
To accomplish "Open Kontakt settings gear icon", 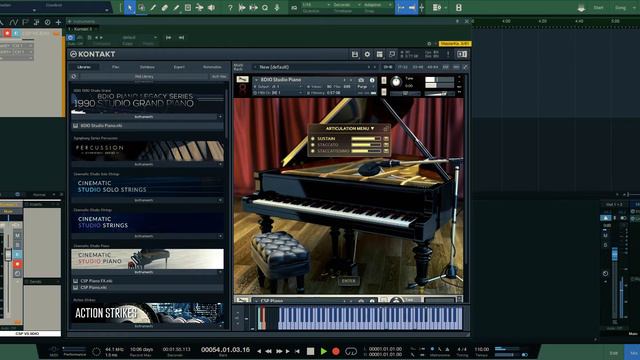I will tap(367, 54).
